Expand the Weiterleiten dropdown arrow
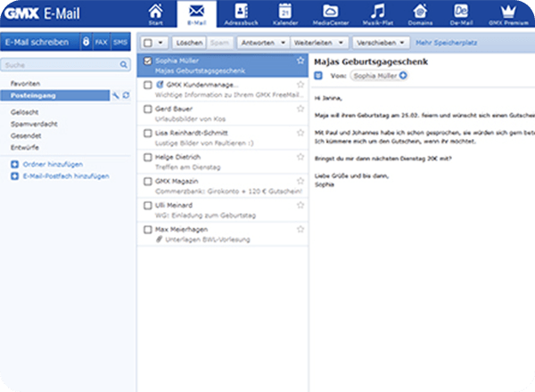 (341, 43)
